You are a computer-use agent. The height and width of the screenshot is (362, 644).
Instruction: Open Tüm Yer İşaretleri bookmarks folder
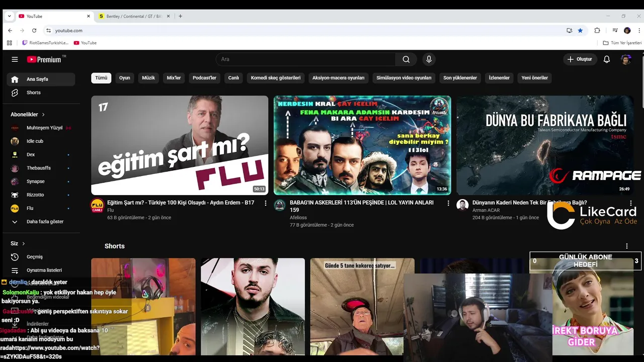[622, 43]
